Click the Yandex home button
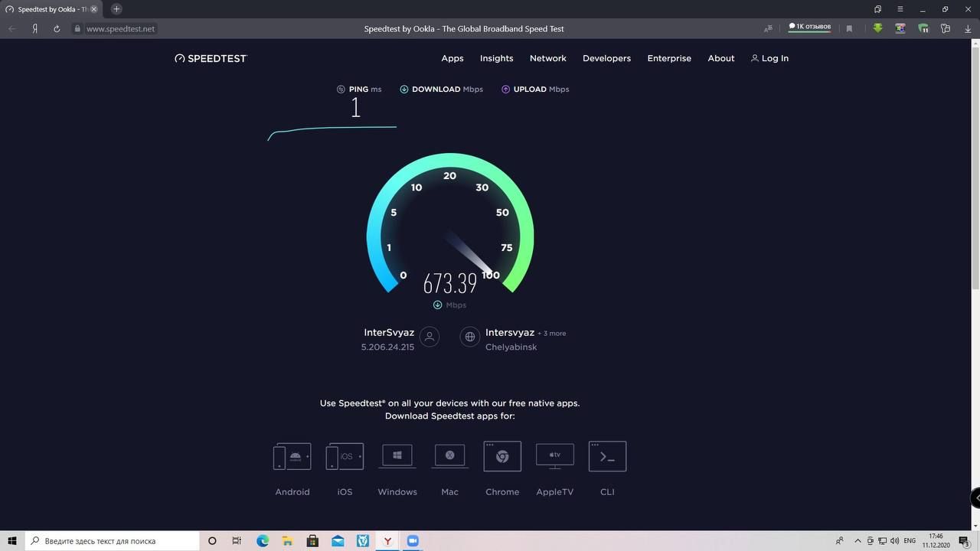 pyautogui.click(x=35, y=28)
